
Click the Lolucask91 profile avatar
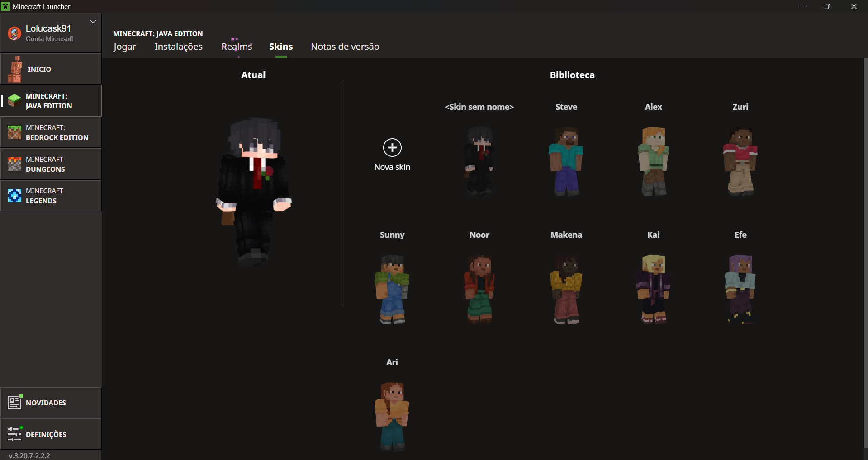pyautogui.click(x=14, y=33)
